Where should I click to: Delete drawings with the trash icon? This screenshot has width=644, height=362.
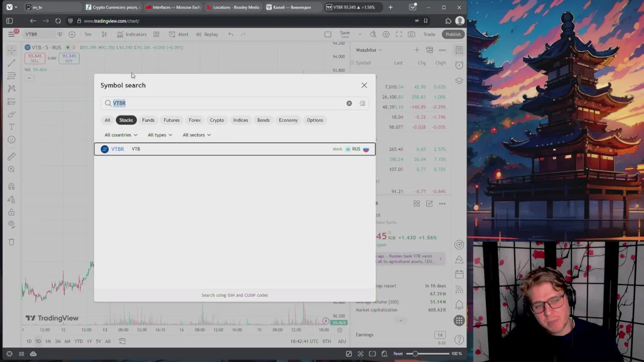(x=12, y=242)
